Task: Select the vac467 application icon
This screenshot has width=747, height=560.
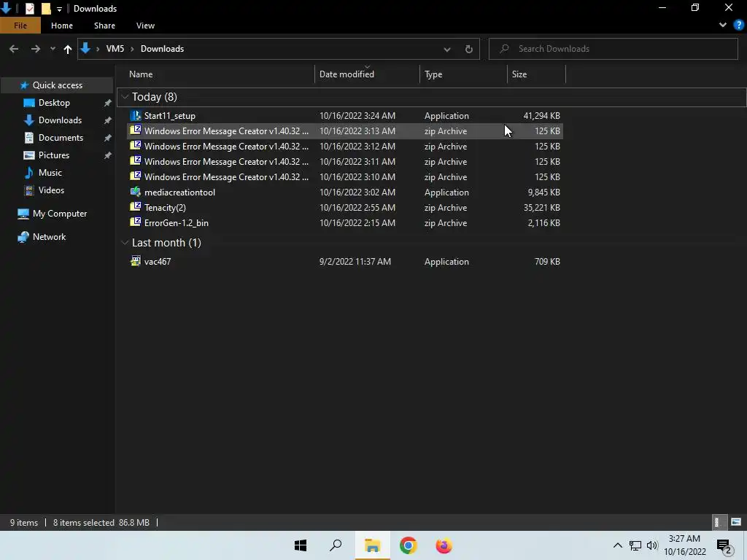Action: click(135, 261)
